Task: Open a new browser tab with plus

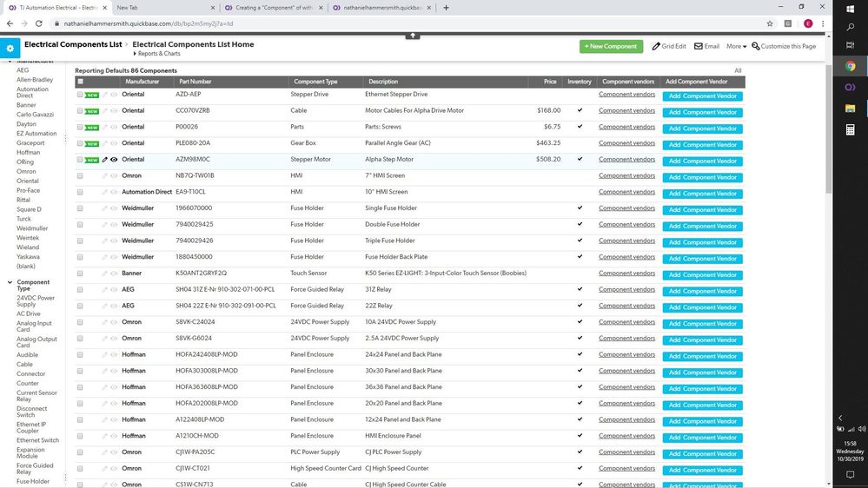Action: point(447,8)
